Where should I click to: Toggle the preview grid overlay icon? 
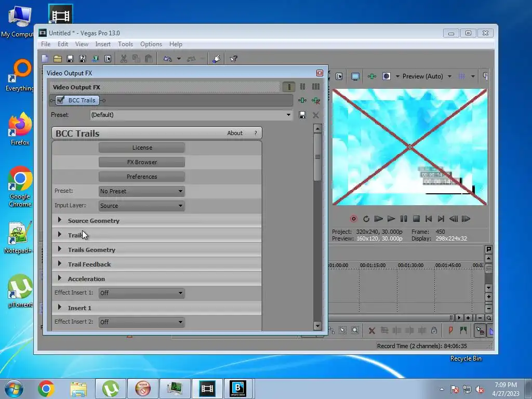(x=462, y=76)
